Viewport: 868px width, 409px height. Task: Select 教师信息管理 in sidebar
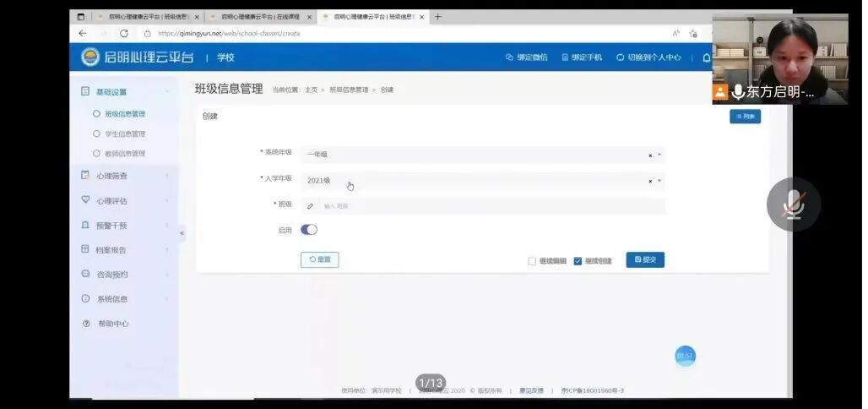click(x=125, y=154)
